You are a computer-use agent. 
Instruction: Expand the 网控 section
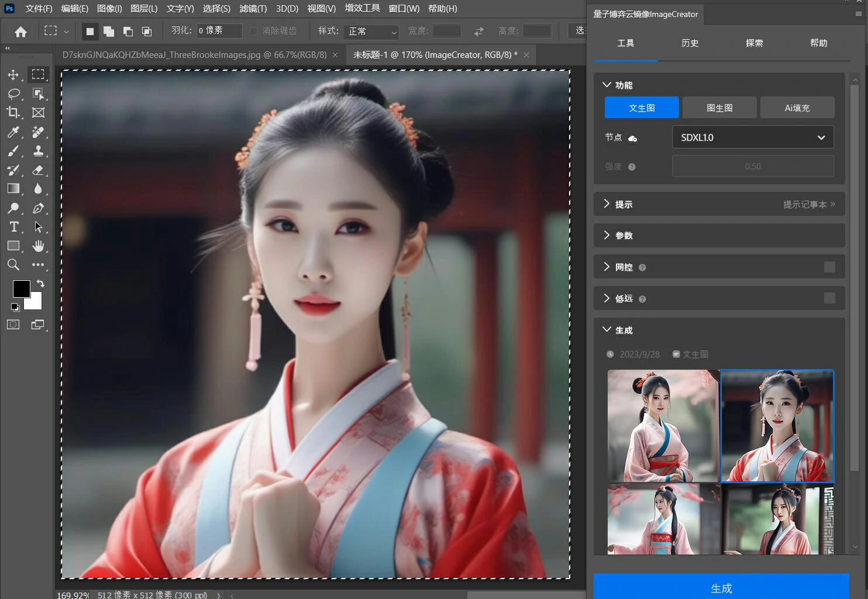click(x=607, y=266)
